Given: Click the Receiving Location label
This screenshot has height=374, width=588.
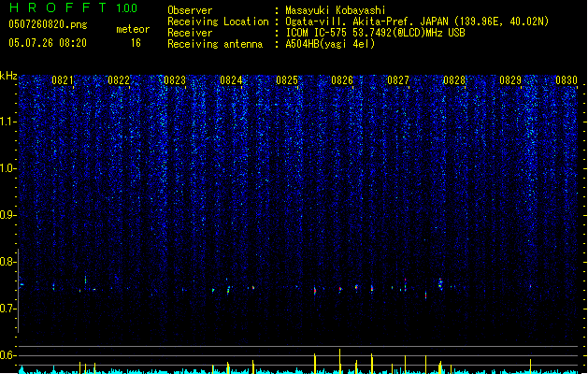Looking at the screenshot, I should (218, 22).
